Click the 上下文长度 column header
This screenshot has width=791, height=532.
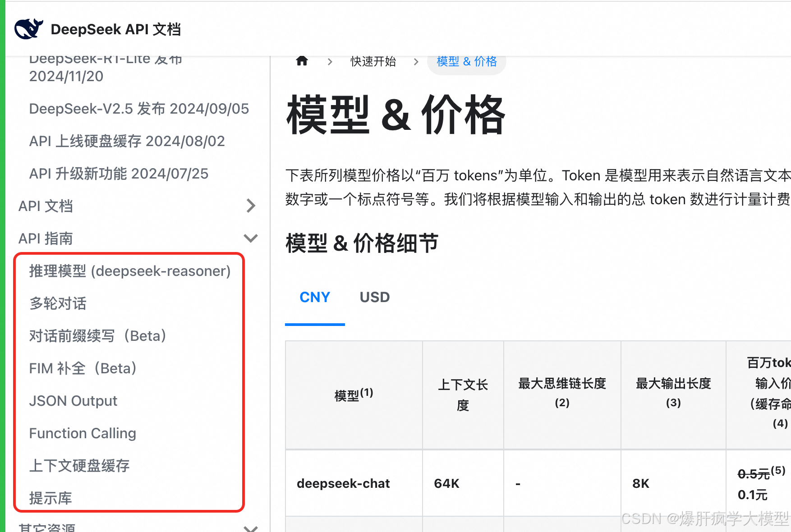tap(463, 395)
